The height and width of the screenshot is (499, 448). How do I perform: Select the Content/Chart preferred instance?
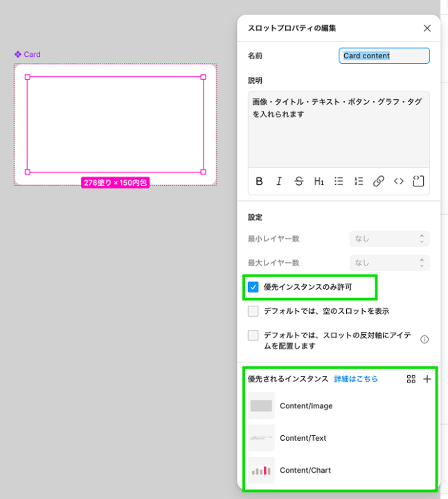point(339,470)
